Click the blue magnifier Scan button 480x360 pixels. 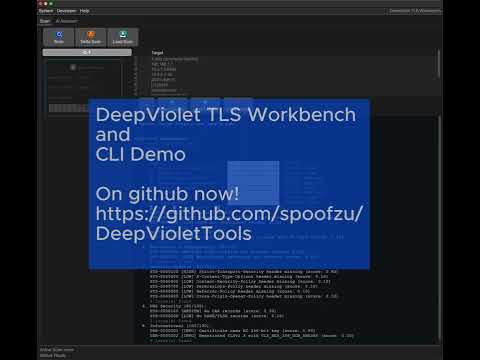pos(59,37)
